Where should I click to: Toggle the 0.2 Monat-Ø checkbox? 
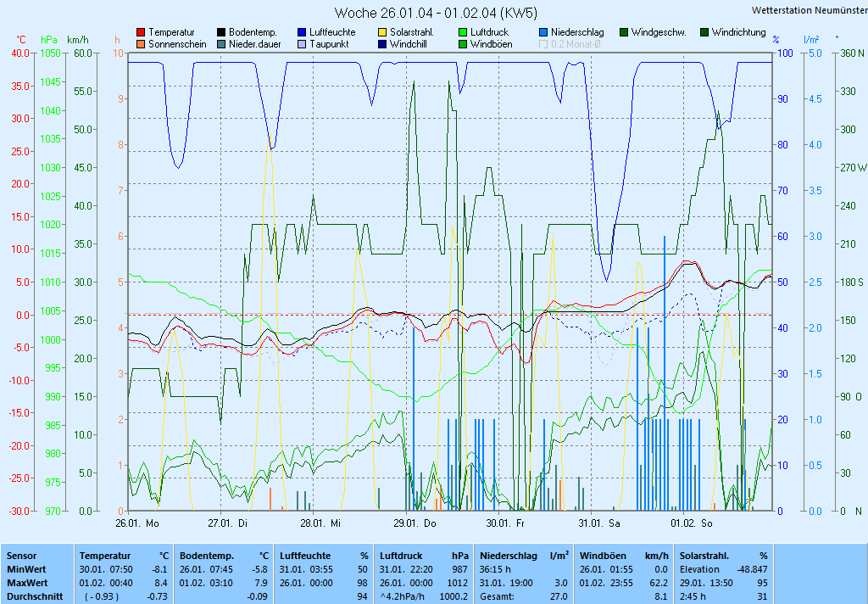pyautogui.click(x=543, y=44)
